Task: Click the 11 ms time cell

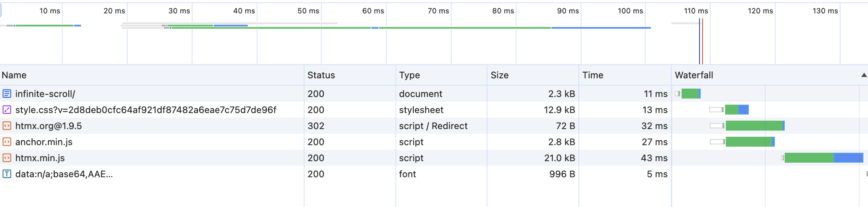Action: click(655, 94)
